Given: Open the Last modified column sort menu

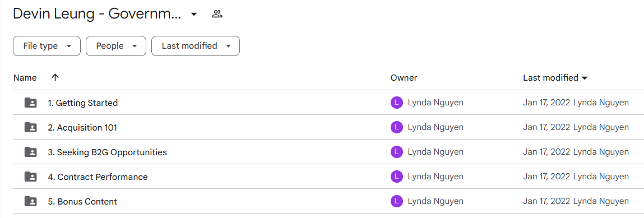Looking at the screenshot, I should coord(555,77).
